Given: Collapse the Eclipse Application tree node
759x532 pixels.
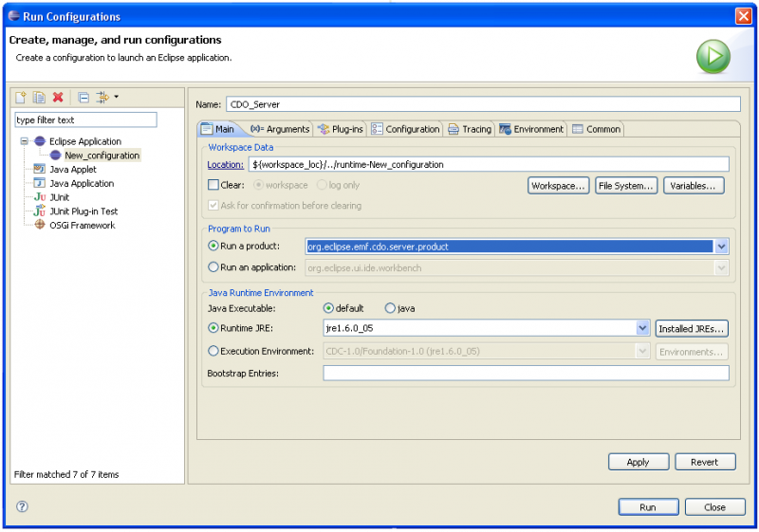Looking at the screenshot, I should (24, 141).
